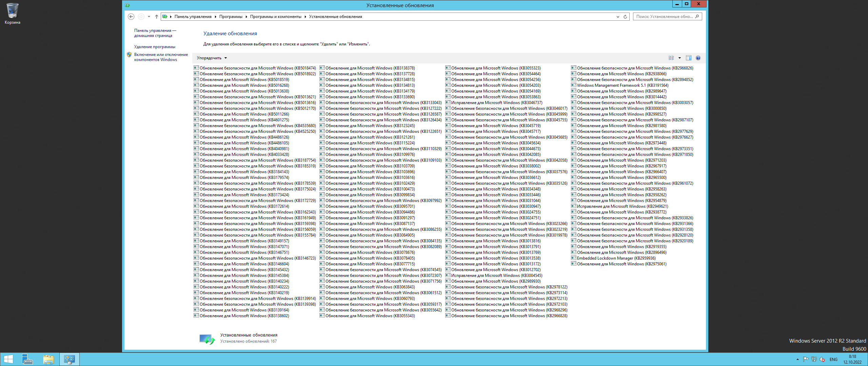Select update KB3055343
This screenshot has height=366, width=868.
(367, 316)
